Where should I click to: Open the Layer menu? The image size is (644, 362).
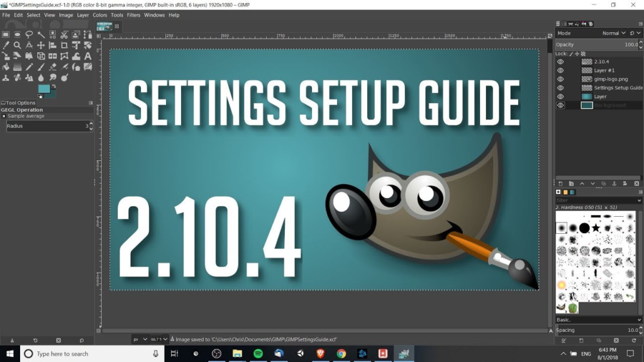[x=83, y=15]
